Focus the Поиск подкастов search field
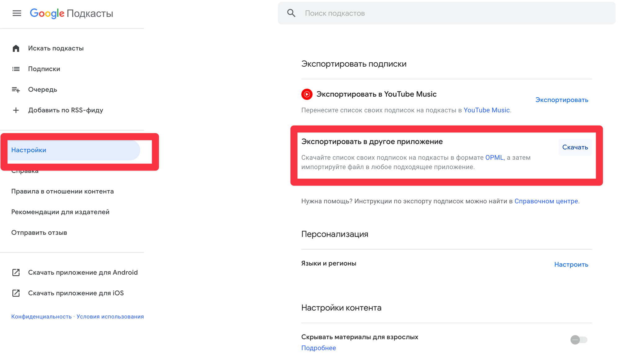 click(x=434, y=13)
